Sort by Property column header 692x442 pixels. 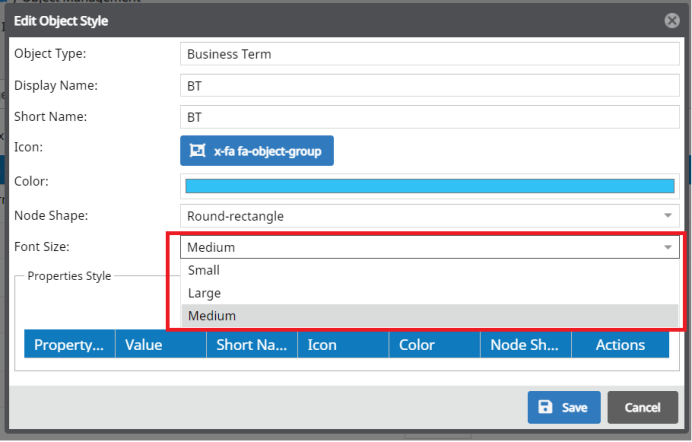[70, 344]
